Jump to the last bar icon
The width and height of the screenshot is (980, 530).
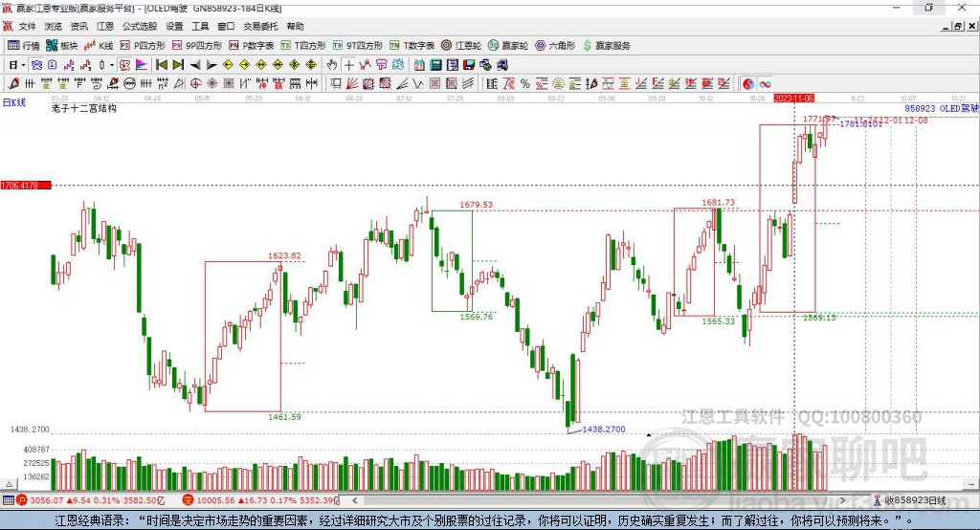coord(178,65)
